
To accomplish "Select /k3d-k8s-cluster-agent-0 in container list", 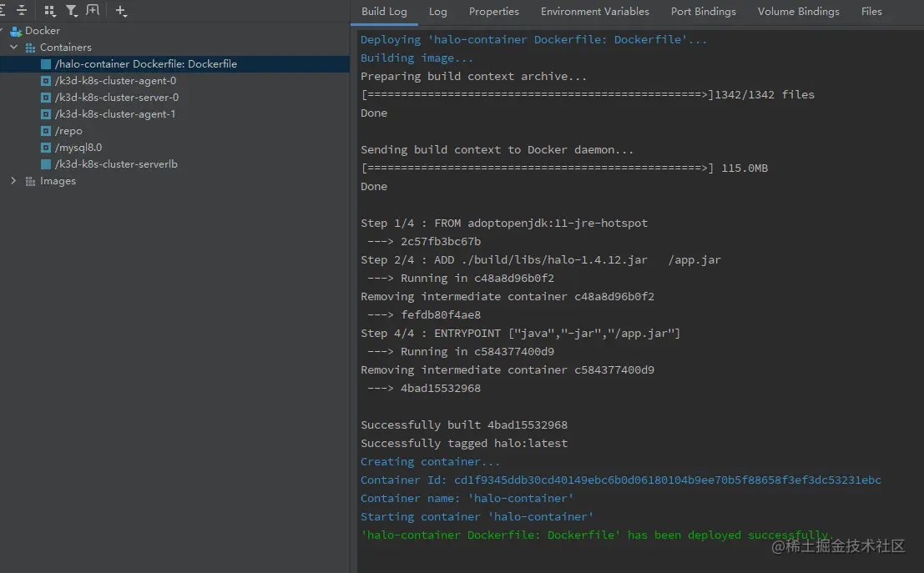I will point(115,81).
